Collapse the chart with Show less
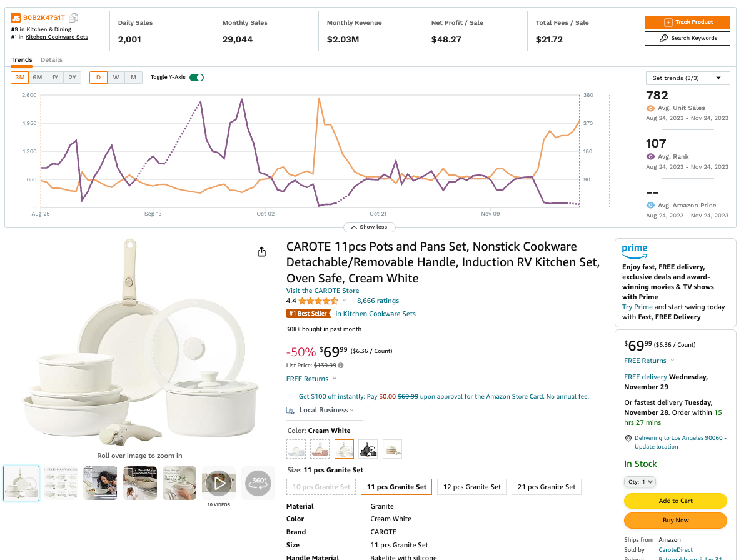This screenshot has width=751, height=560. (370, 227)
